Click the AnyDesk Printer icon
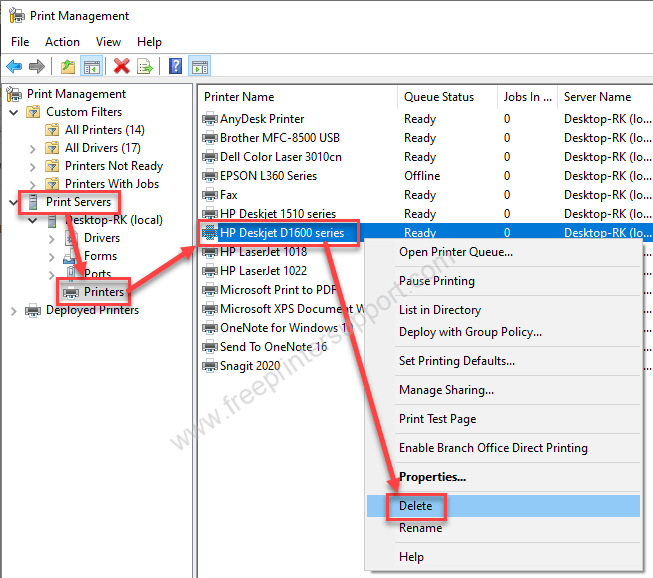Viewport: 653px width, 578px height. 209,119
